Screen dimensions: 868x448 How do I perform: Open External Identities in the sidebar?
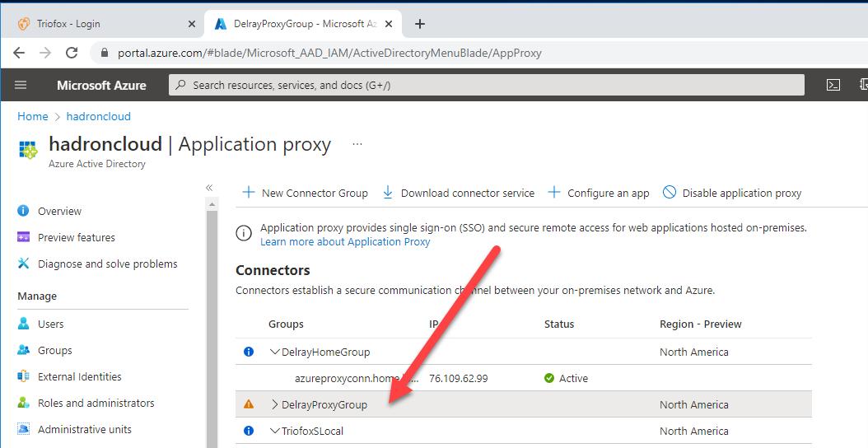coord(79,376)
